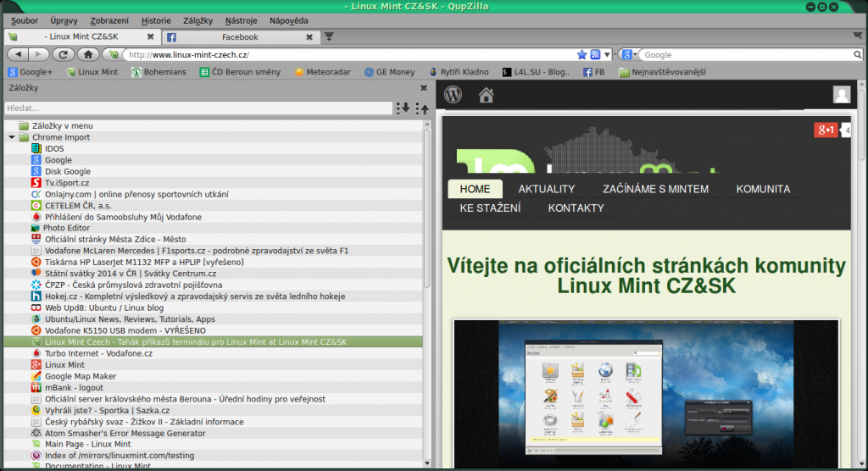The image size is (868, 471).
Task: Click the user avatar icon on page
Action: point(842,95)
